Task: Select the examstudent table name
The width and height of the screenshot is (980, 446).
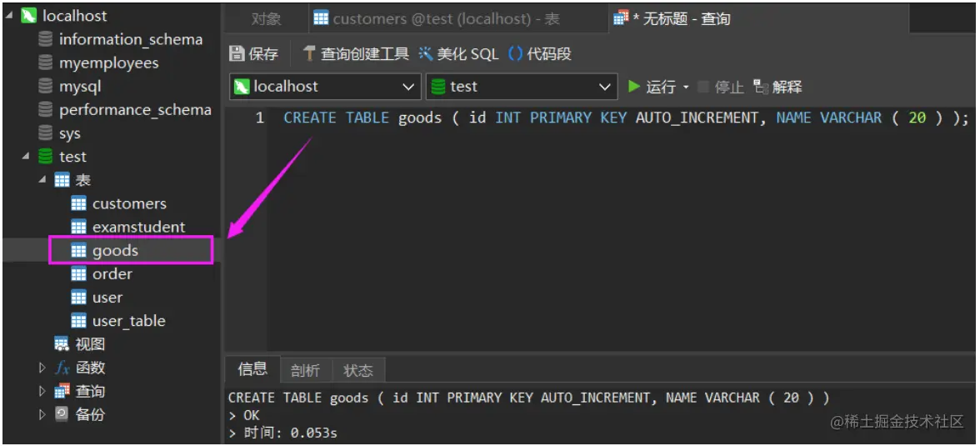Action: click(x=138, y=227)
